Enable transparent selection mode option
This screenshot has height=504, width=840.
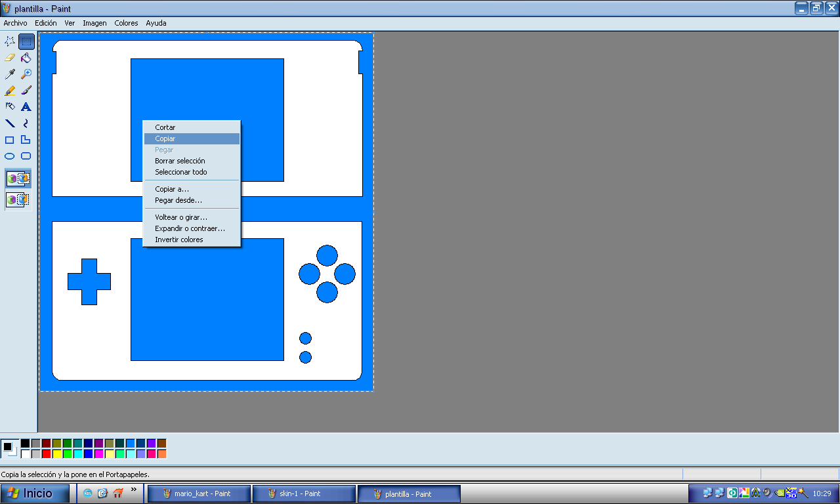pos(18,199)
